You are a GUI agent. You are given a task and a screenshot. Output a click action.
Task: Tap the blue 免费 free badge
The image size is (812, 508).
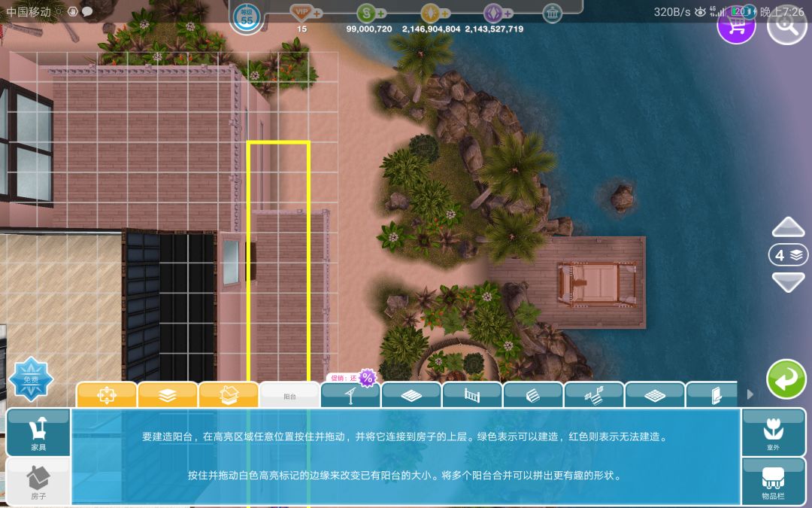pyautogui.click(x=31, y=379)
